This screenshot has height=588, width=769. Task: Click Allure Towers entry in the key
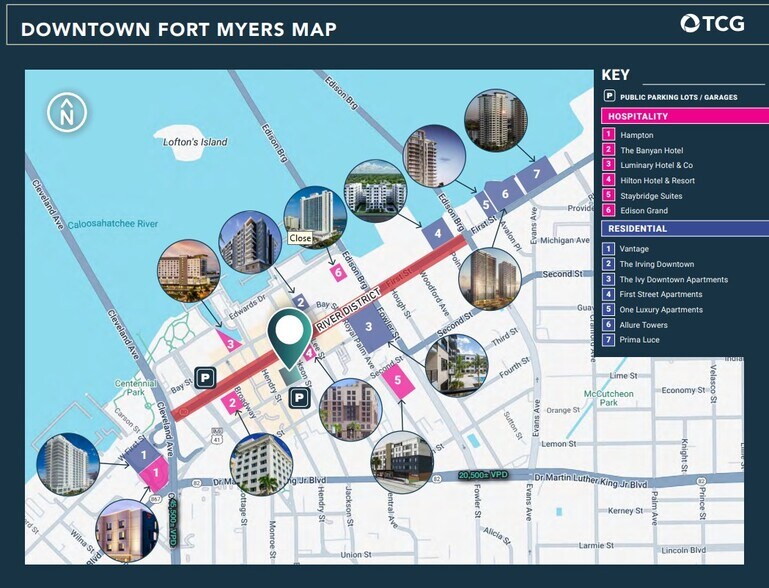[x=643, y=325]
